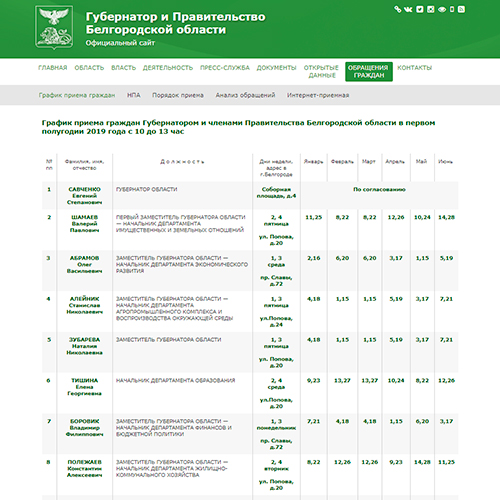
Task: Click the name ПОЛЕЖАЕВ Константин Алексеевич
Action: 84,469
